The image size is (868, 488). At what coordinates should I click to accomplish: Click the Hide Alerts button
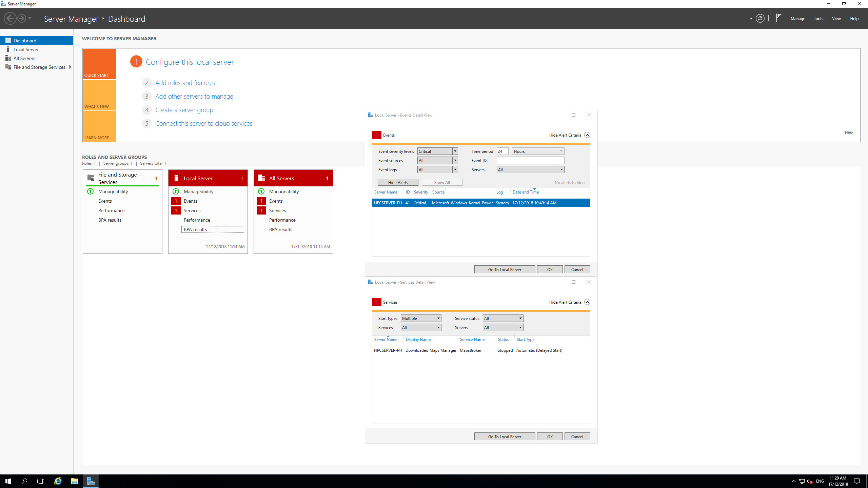398,182
